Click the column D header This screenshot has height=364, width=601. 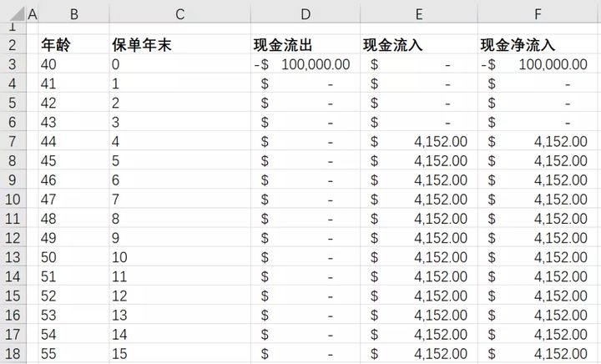(305, 14)
